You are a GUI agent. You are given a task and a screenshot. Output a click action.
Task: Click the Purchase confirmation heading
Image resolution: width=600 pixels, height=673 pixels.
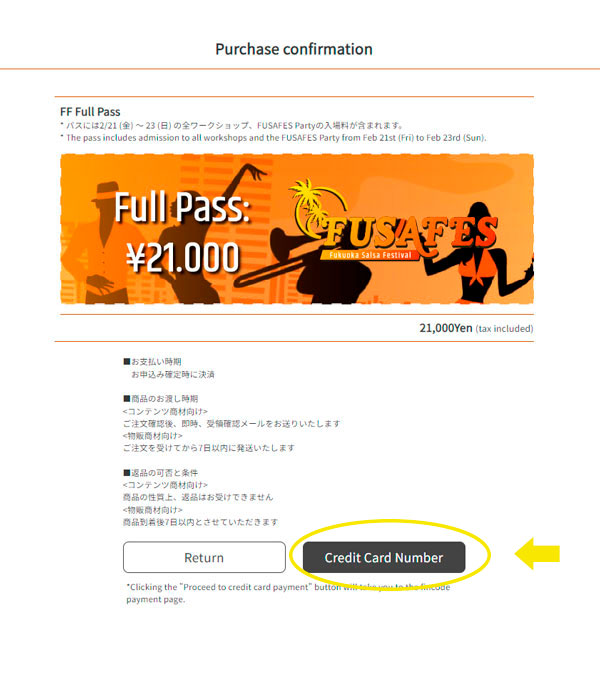[x=294, y=49]
